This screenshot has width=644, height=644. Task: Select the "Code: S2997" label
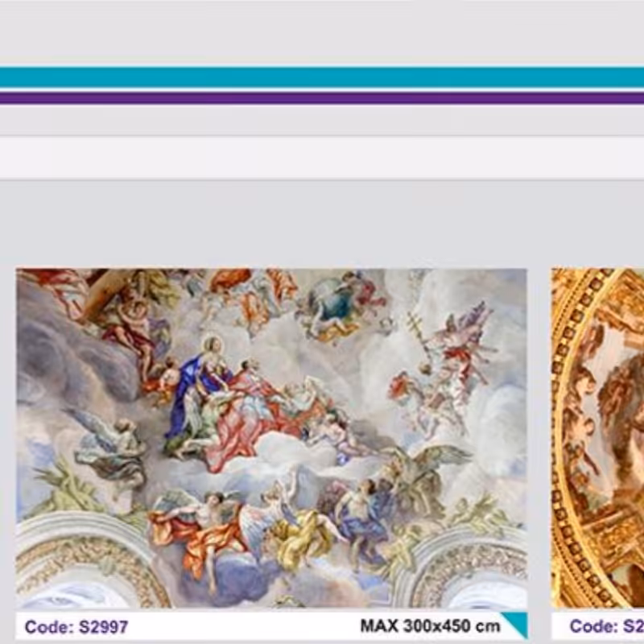click(76, 626)
